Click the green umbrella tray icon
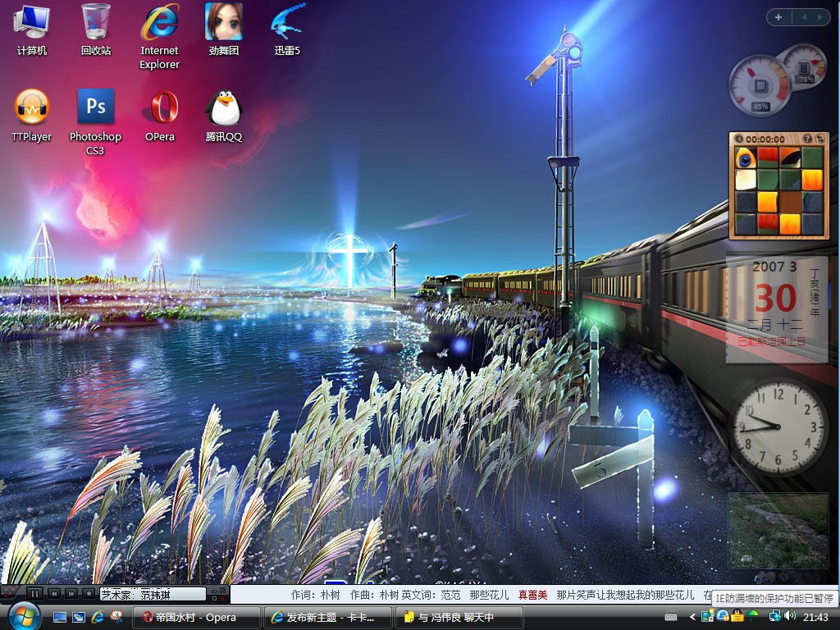Image resolution: width=840 pixels, height=630 pixels. click(x=751, y=616)
